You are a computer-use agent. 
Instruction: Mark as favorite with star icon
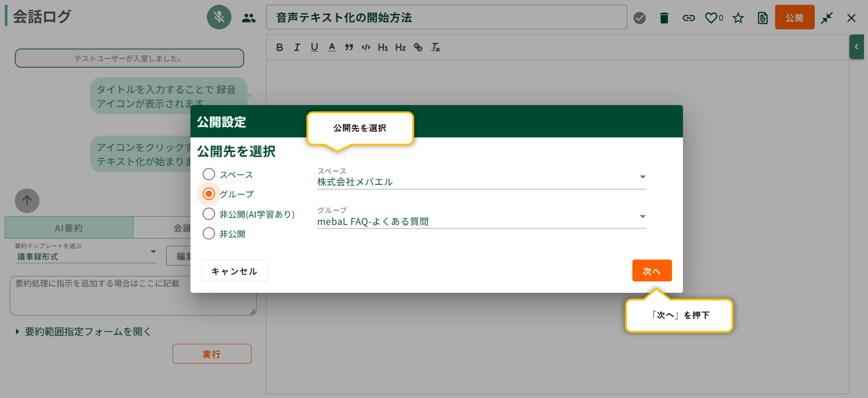(738, 18)
